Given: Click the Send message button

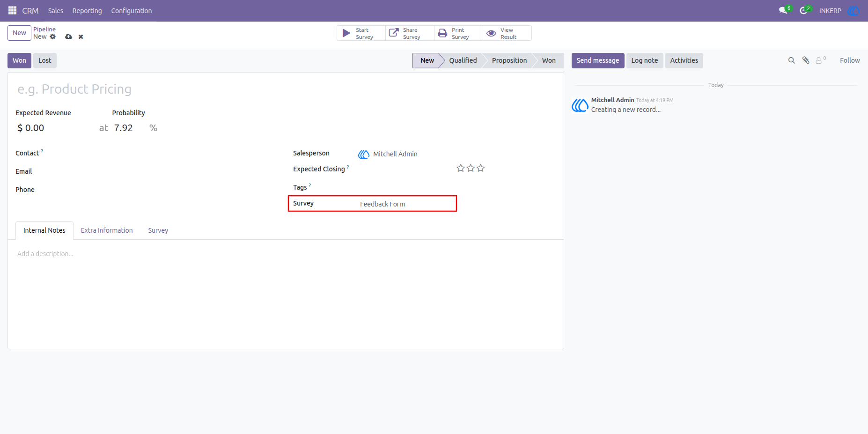Looking at the screenshot, I should pos(598,60).
